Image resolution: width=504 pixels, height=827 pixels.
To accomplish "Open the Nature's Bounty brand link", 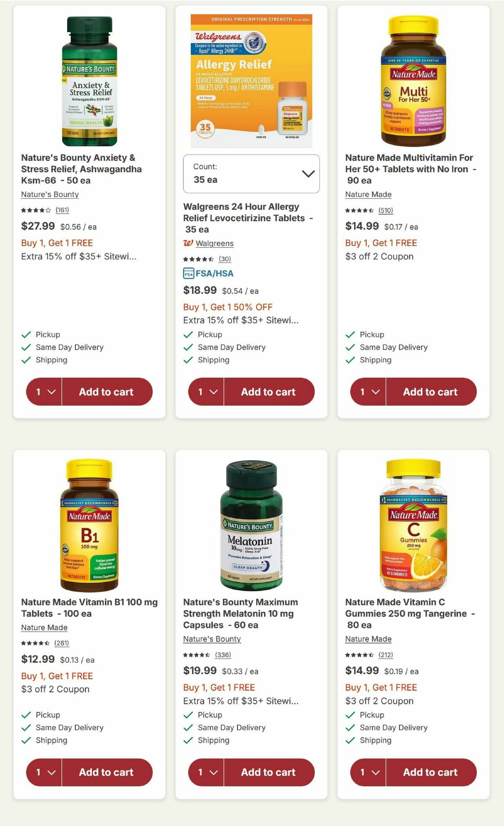I will (50, 194).
